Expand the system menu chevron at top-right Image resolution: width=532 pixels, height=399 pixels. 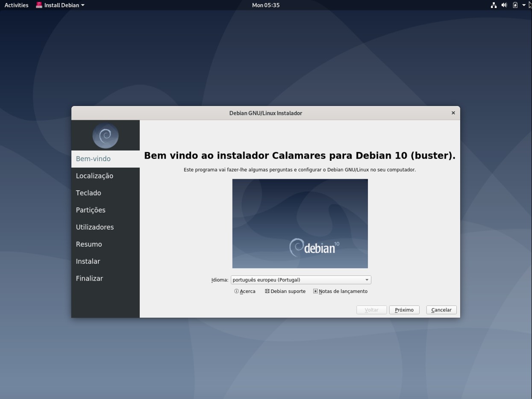pos(523,5)
